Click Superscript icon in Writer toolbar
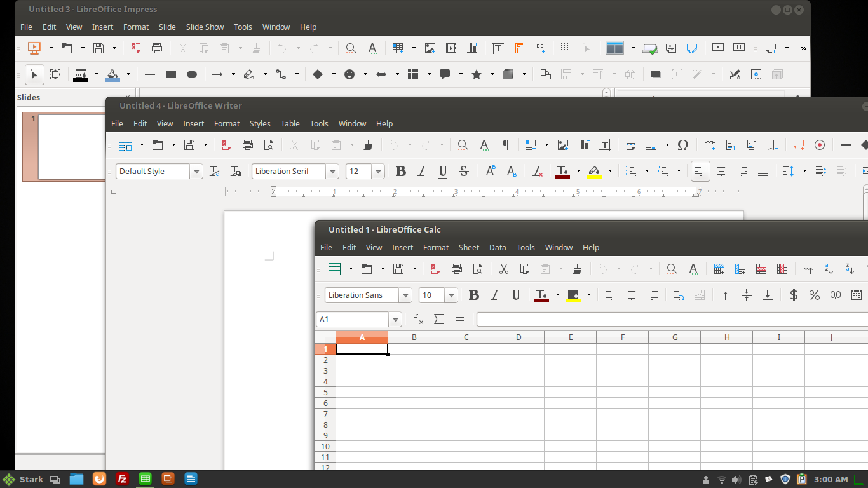The height and width of the screenshot is (488, 868). click(490, 171)
